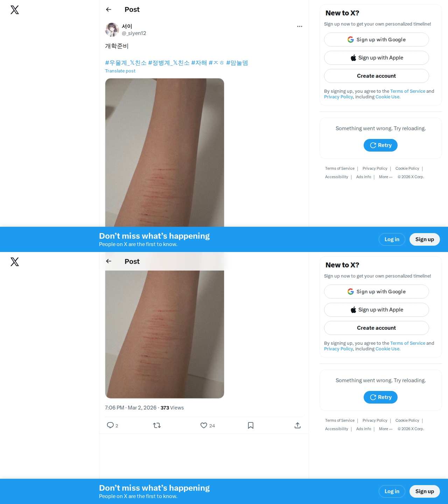Select the Create account button in top panel
The image size is (448, 504).
pos(377,76)
